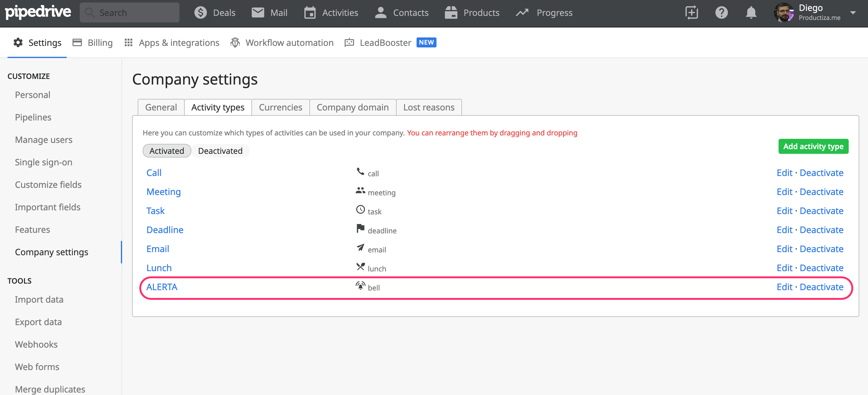
Task: Open the Mail envelope icon
Action: point(258,13)
